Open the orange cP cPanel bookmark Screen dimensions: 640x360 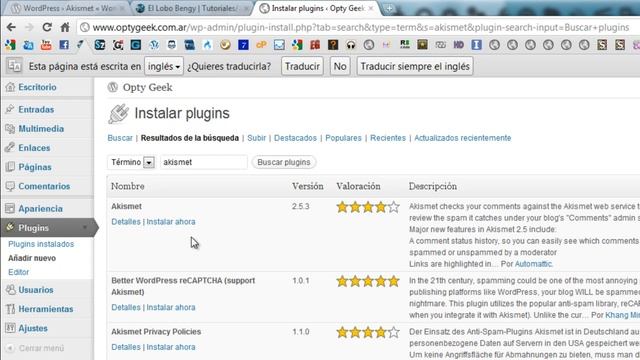coord(261,45)
